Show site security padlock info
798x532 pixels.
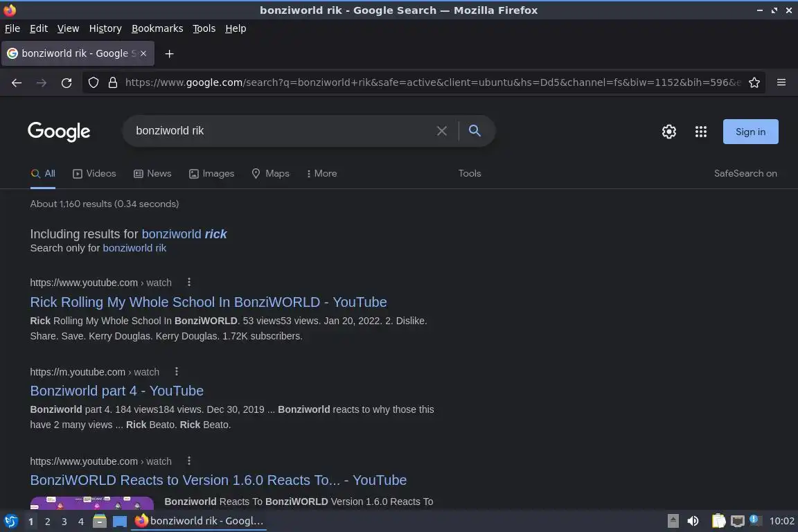click(x=113, y=82)
